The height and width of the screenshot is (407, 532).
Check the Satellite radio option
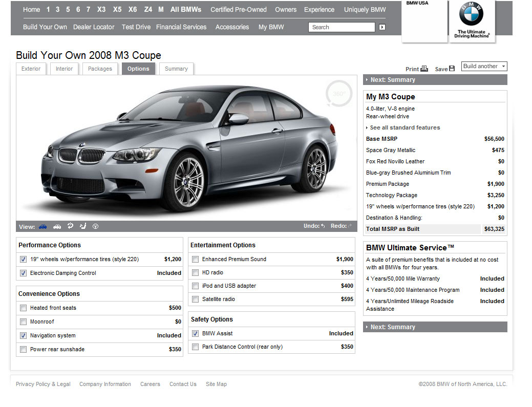(195, 299)
